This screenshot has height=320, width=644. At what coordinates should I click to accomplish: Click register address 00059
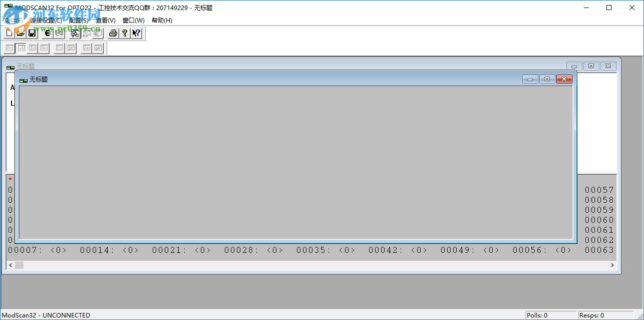tap(599, 210)
